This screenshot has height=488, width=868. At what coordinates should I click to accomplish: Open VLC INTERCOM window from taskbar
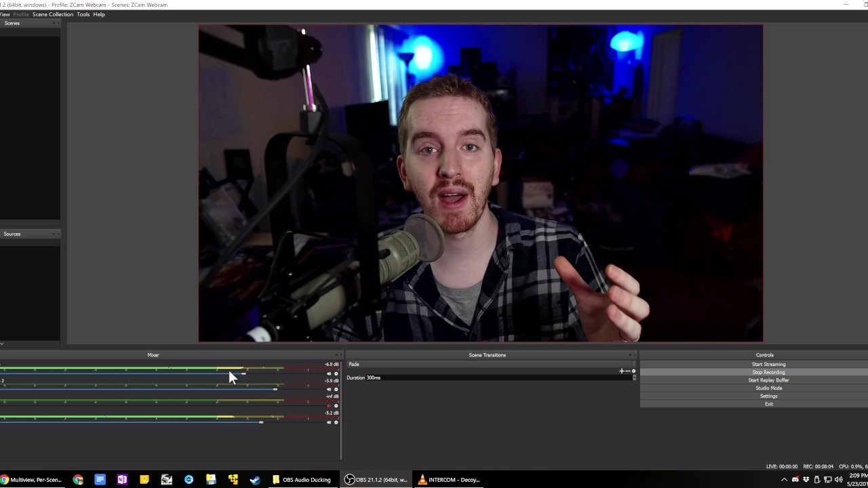[448, 480]
